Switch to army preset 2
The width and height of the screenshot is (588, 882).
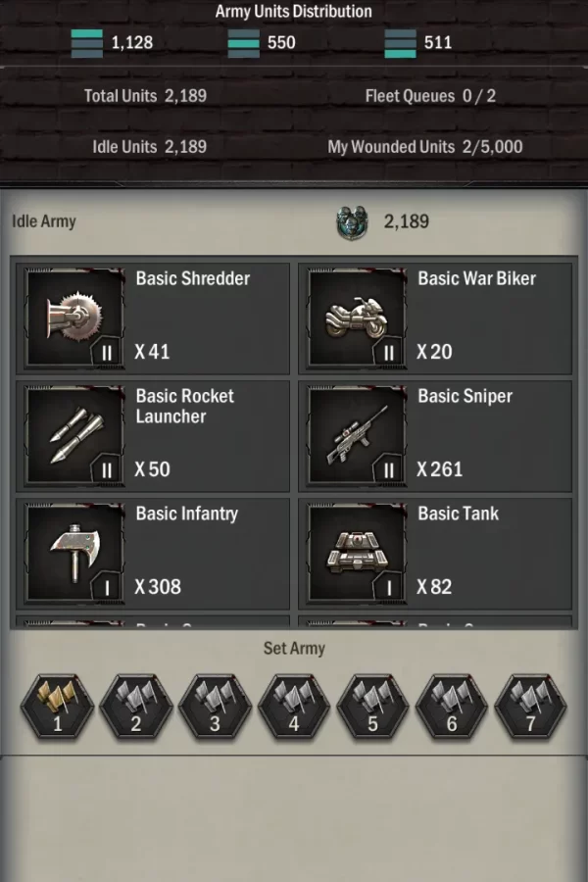(x=135, y=707)
